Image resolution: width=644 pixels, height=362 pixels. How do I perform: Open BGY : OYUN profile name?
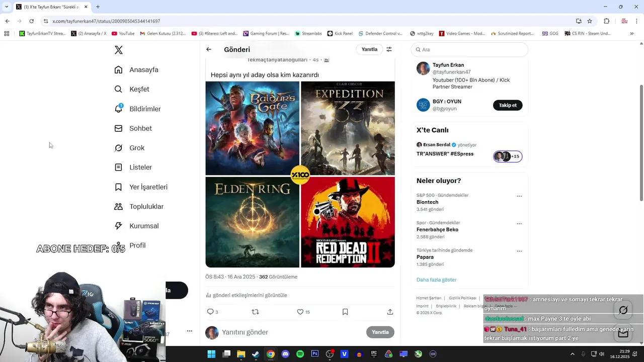447,101
